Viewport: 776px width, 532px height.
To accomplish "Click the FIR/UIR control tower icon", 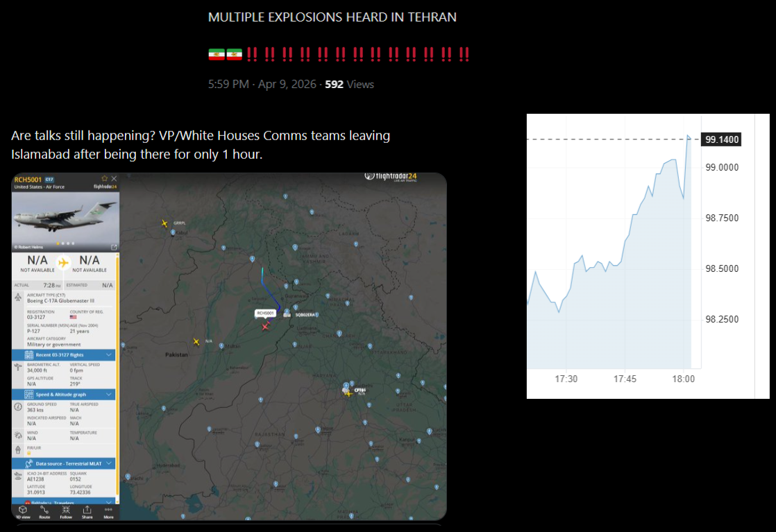I will click(18, 450).
